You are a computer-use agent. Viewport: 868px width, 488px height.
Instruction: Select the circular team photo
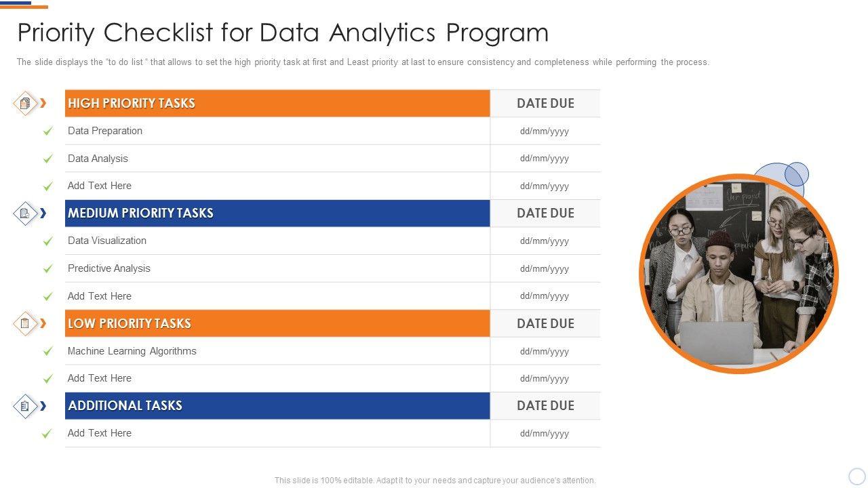tap(739, 274)
